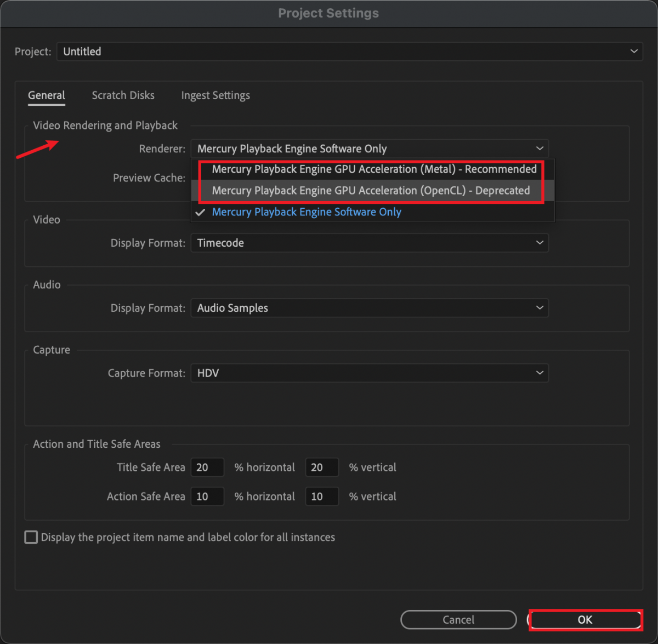
Task: Click the Action Safe Area horizontal field
Action: click(207, 496)
